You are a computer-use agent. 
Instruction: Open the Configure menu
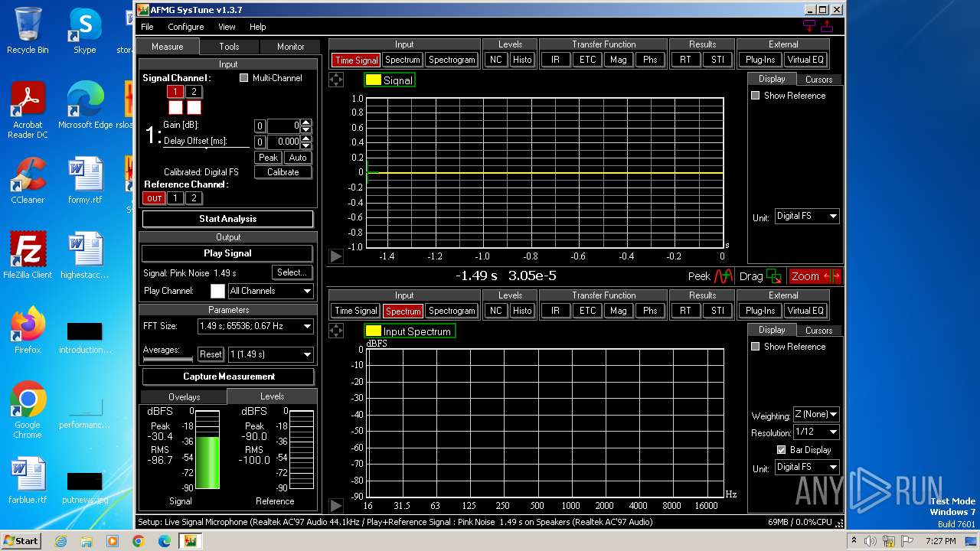pos(186,27)
